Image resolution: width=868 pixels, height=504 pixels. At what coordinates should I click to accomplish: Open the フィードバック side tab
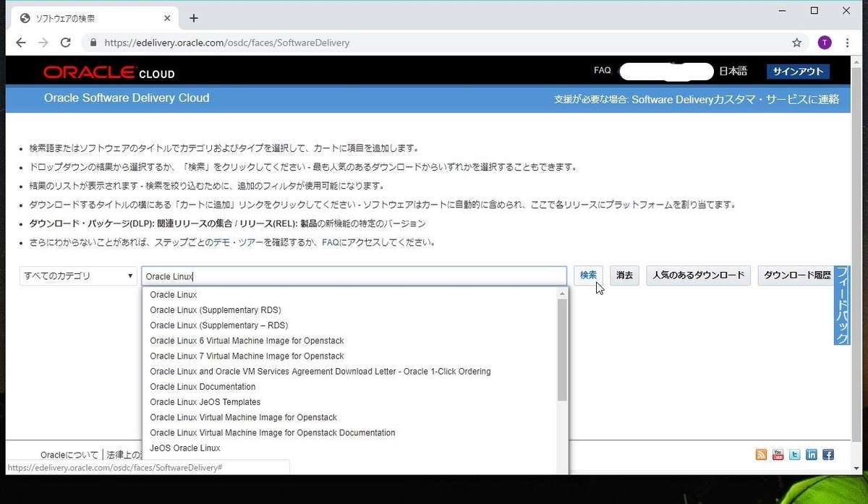point(841,305)
